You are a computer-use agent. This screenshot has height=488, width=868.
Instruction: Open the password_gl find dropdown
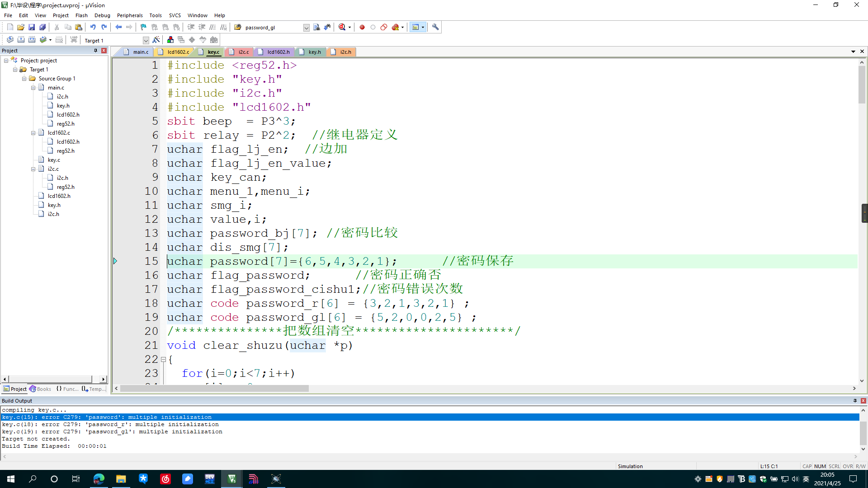(306, 28)
